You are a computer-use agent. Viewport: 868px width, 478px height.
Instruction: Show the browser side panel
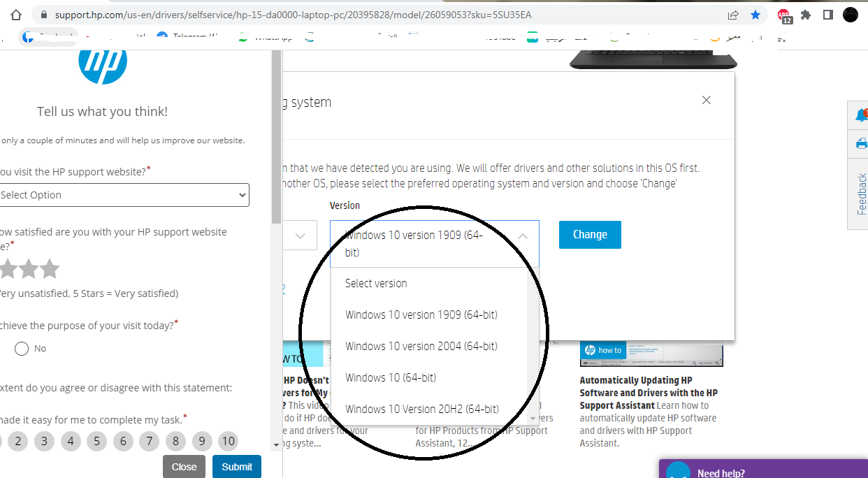coord(828,15)
